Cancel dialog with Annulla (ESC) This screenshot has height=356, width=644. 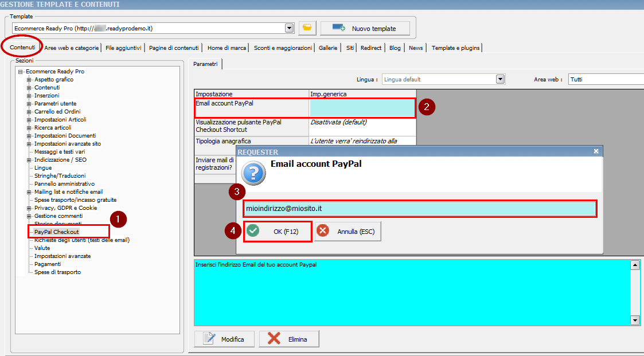click(x=348, y=231)
